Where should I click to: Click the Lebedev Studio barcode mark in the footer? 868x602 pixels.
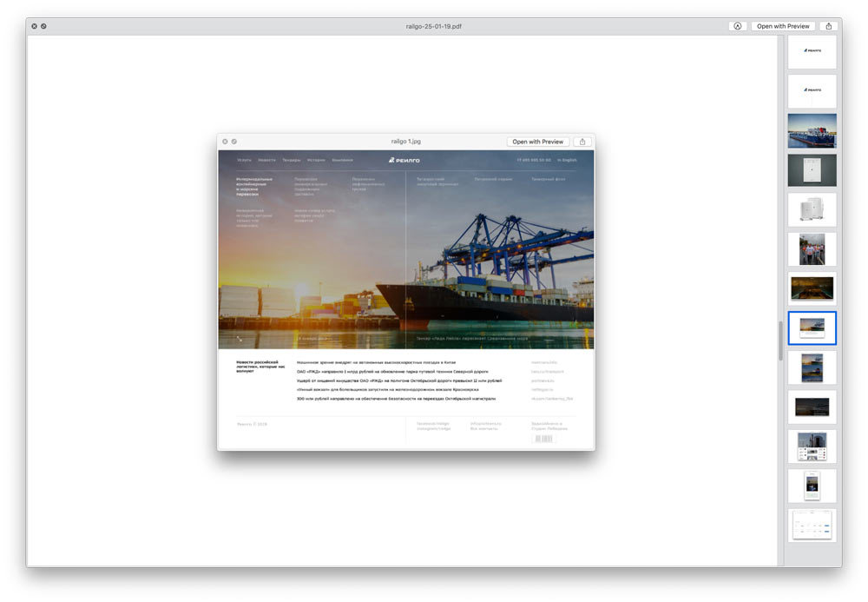point(544,438)
